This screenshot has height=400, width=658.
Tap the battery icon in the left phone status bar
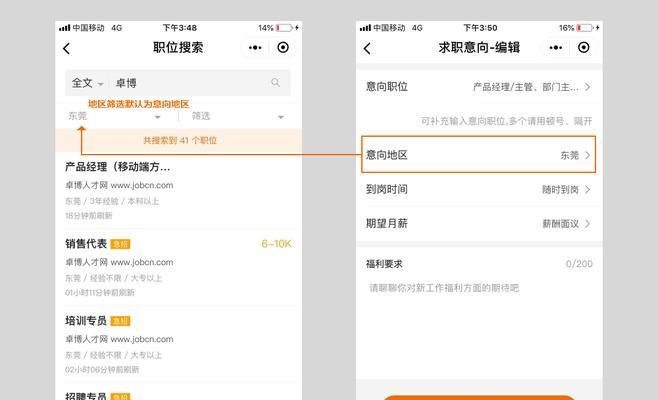click(285, 28)
